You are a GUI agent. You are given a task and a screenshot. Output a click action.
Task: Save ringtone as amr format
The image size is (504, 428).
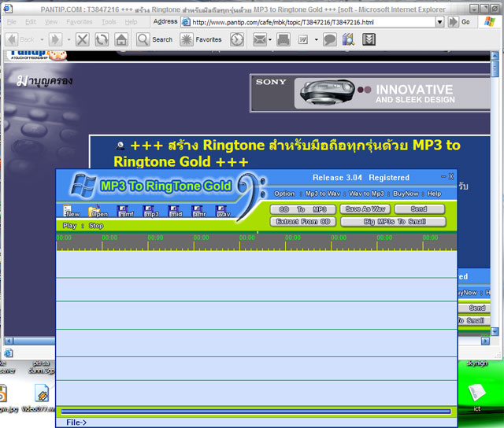pyautogui.click(x=198, y=212)
